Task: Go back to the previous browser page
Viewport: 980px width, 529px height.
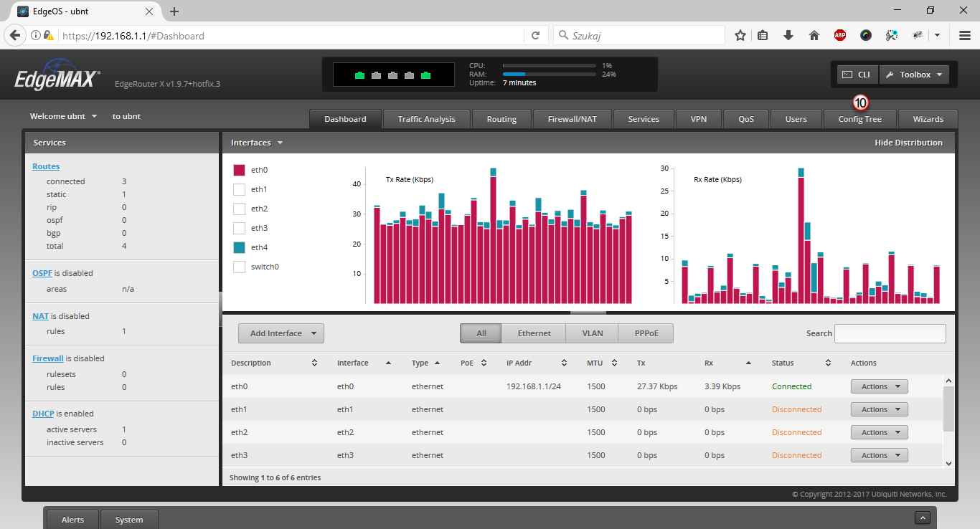Action: [x=14, y=35]
